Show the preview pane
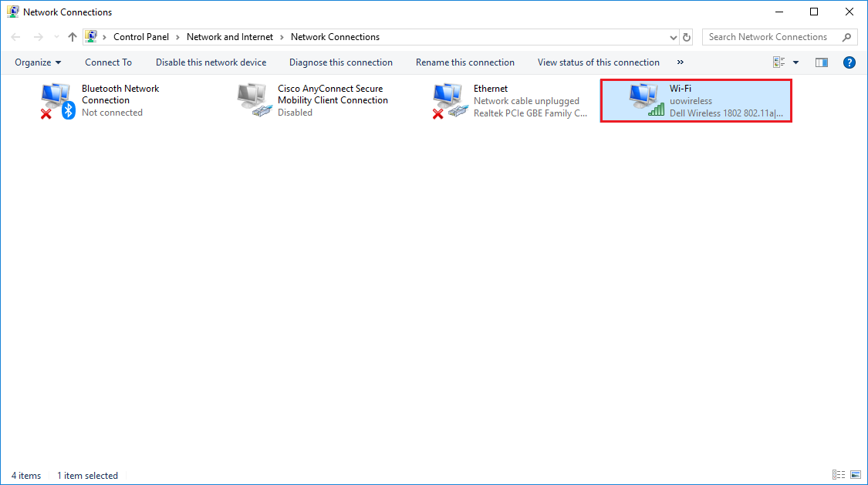 point(822,62)
